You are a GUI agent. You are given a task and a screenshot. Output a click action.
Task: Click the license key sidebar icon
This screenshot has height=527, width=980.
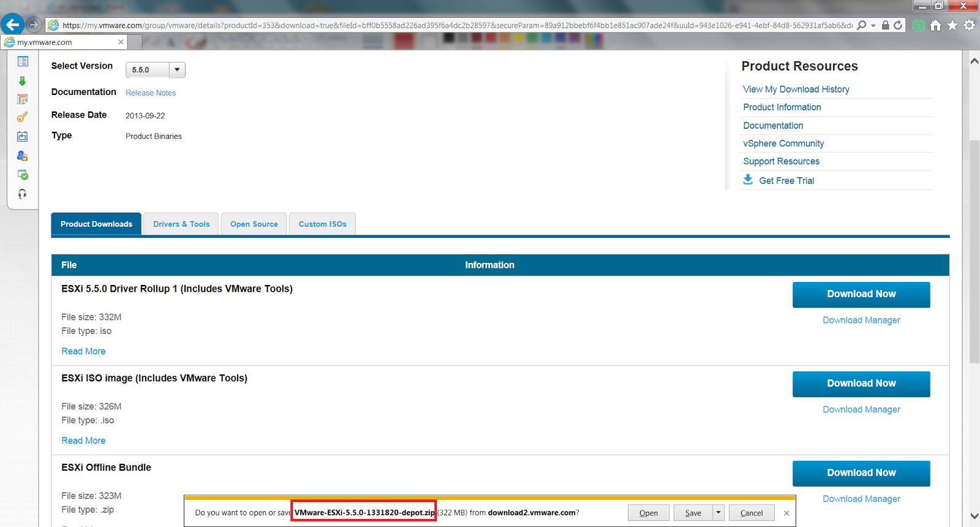click(x=23, y=117)
